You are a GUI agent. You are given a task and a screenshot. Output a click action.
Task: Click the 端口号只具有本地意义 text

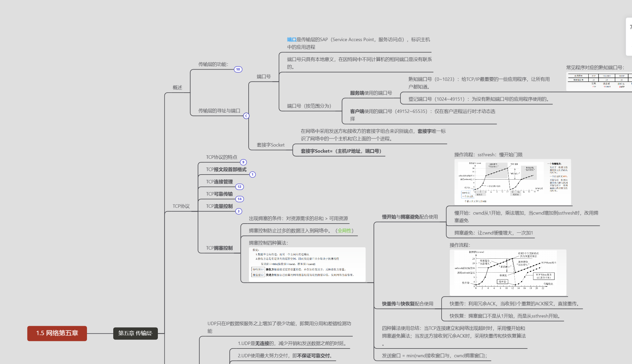pos(359,63)
